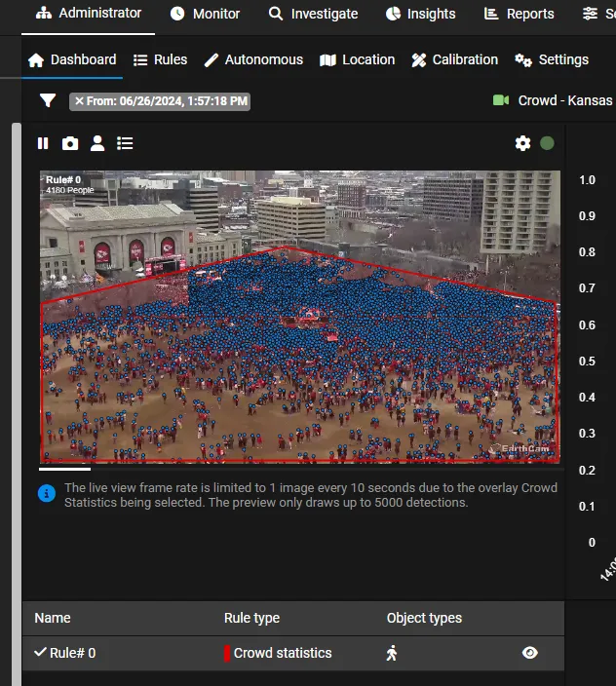Select the Crowd - Kansas camera label

(x=565, y=100)
